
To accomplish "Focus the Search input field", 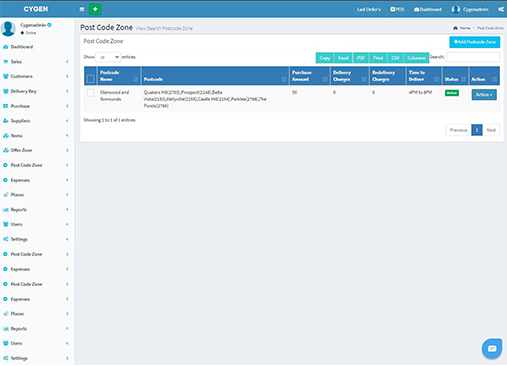I will click(473, 57).
